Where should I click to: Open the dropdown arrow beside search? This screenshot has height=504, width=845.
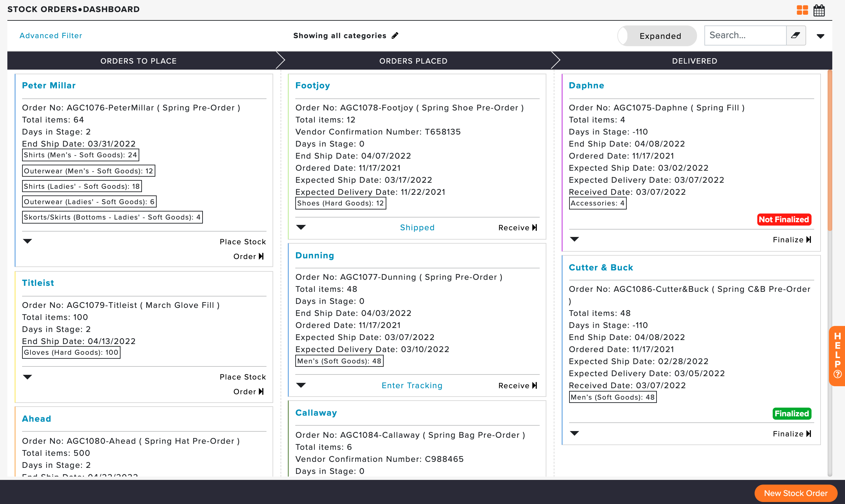pos(820,36)
